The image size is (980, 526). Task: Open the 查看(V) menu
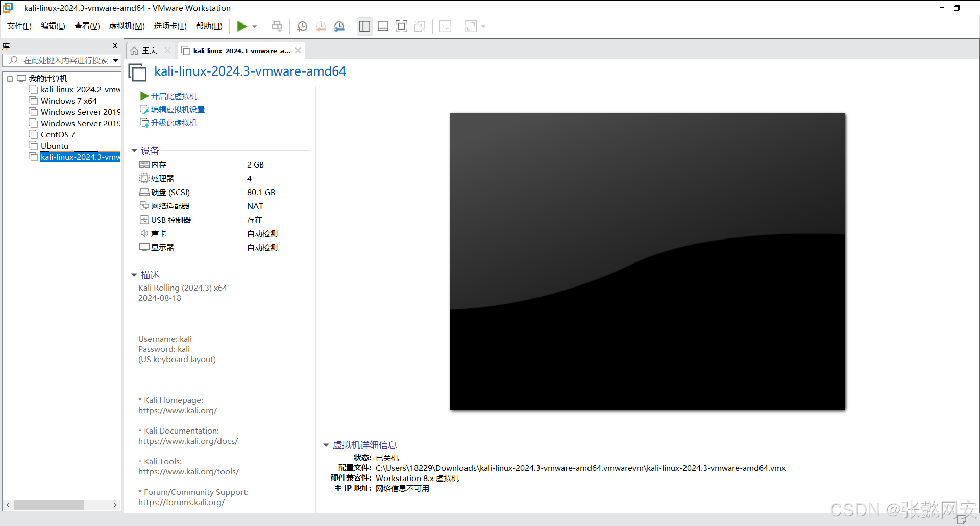[x=87, y=26]
